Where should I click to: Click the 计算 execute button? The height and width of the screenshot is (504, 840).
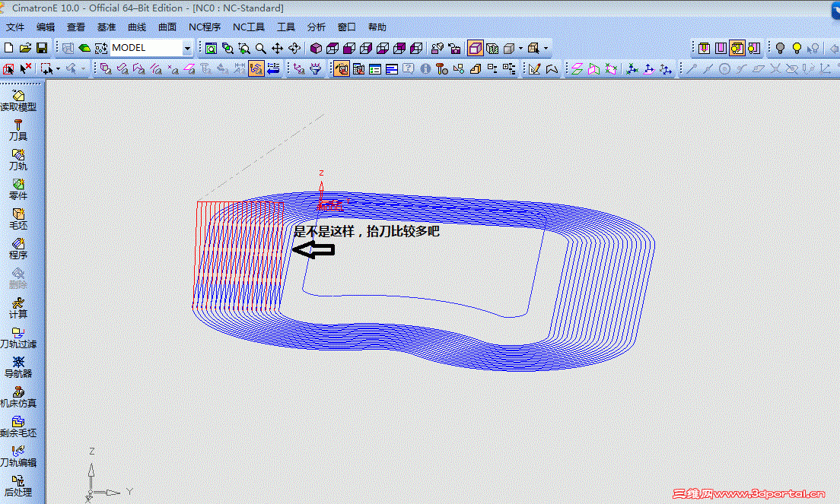click(18, 309)
